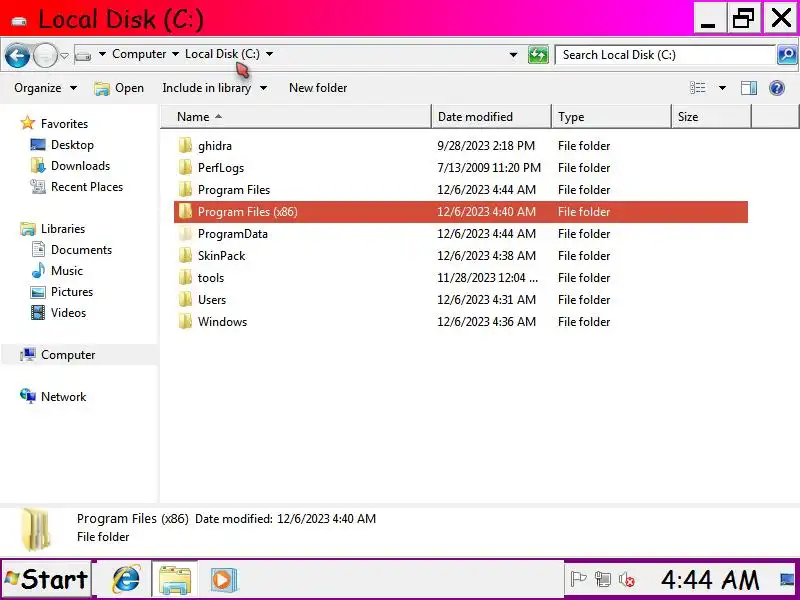Image resolution: width=800 pixels, height=600 pixels.
Task: Click New folder in the toolbar
Action: pyautogui.click(x=318, y=88)
